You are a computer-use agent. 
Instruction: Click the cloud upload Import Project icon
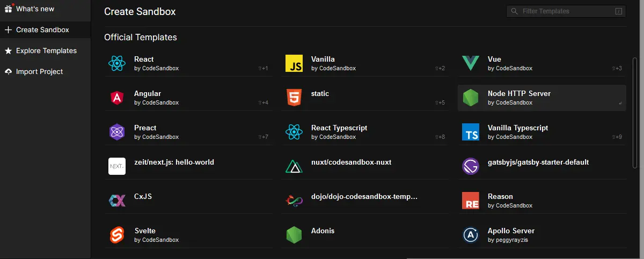pos(8,72)
